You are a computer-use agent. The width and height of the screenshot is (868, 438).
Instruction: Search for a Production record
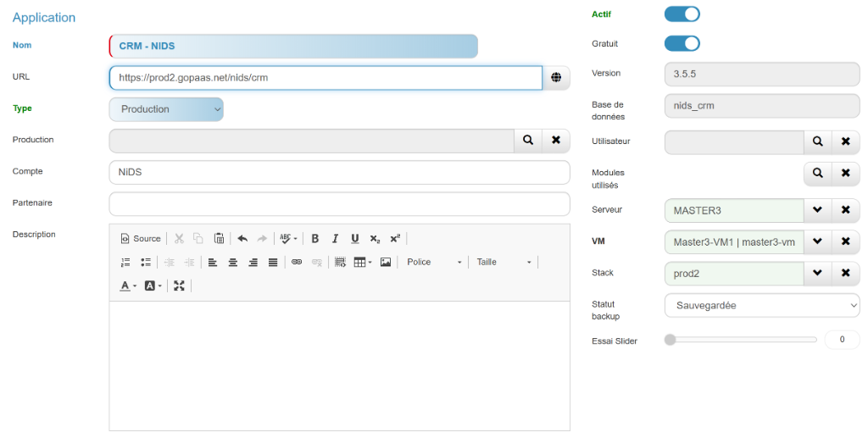pos(528,141)
